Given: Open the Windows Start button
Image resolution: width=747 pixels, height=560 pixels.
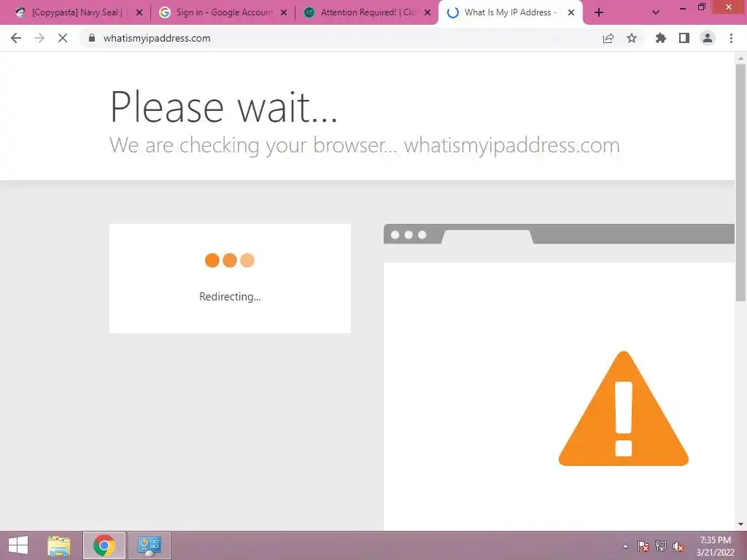Looking at the screenshot, I should (18, 545).
